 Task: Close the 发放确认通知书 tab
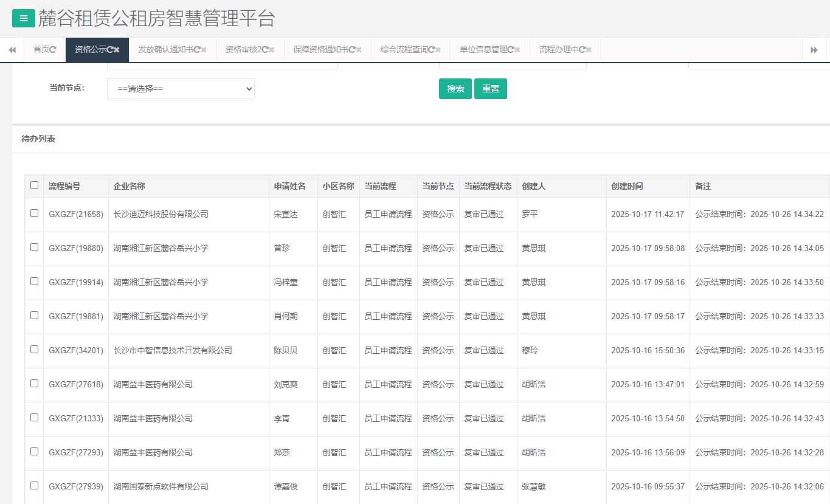[204, 50]
